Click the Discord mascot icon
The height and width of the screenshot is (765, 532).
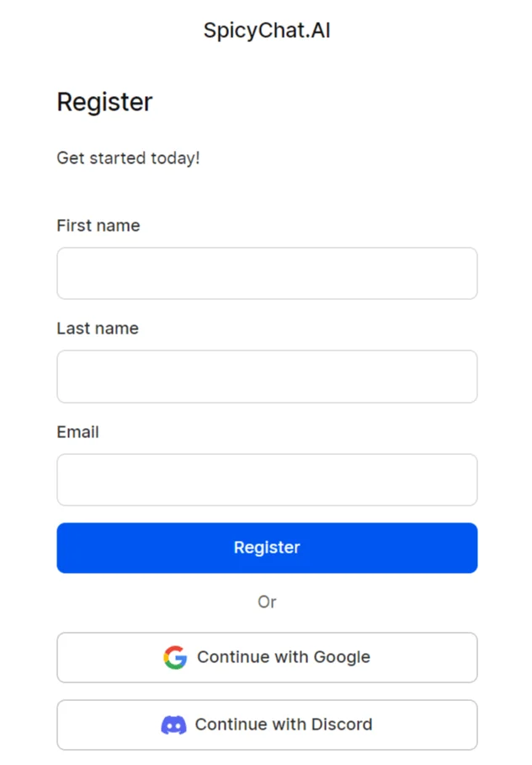(173, 725)
